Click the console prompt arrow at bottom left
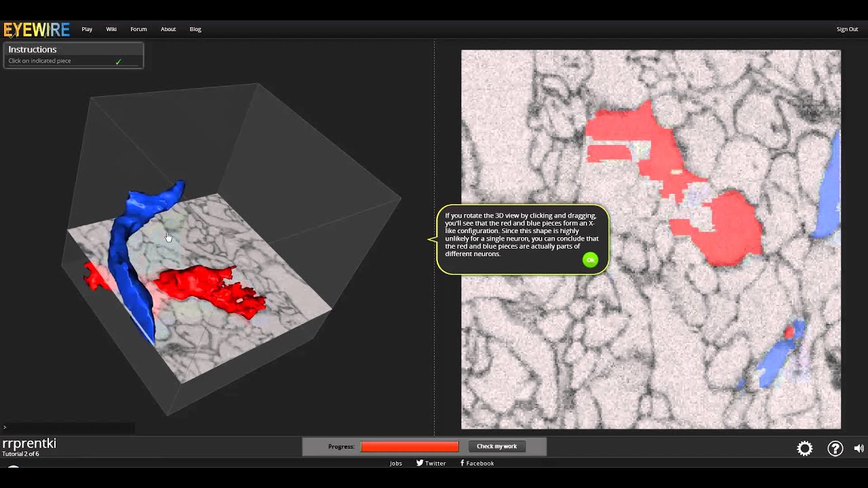868x488 pixels. click(5, 427)
